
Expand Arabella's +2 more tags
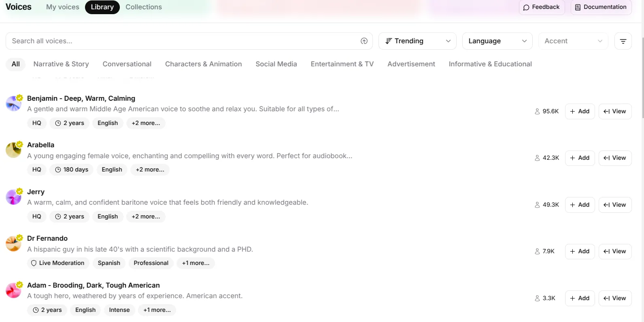pos(150,169)
